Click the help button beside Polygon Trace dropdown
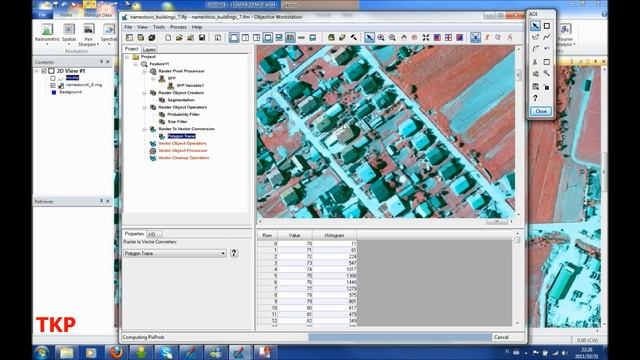This screenshot has height=360, width=640. 234,253
